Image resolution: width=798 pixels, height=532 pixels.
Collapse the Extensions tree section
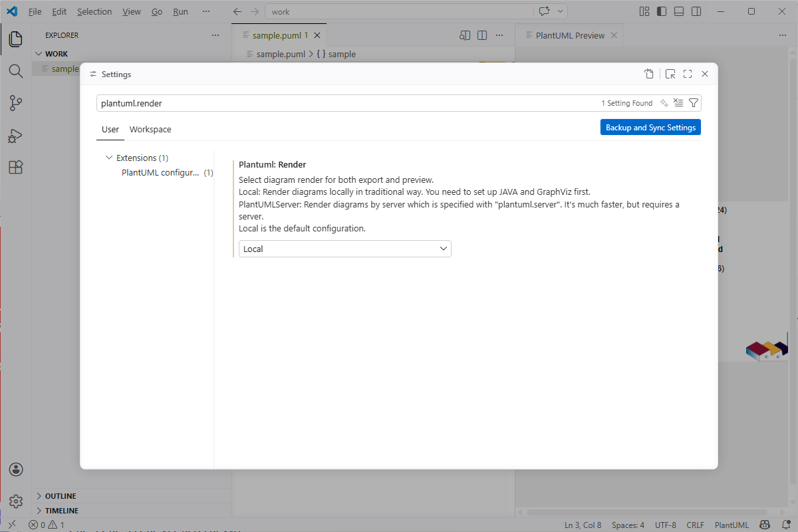click(x=109, y=158)
